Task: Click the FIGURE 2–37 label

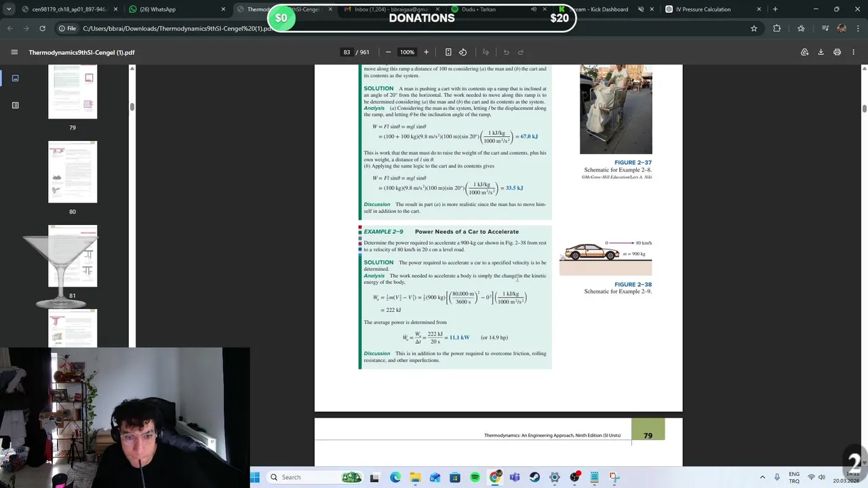Action: 633,163
